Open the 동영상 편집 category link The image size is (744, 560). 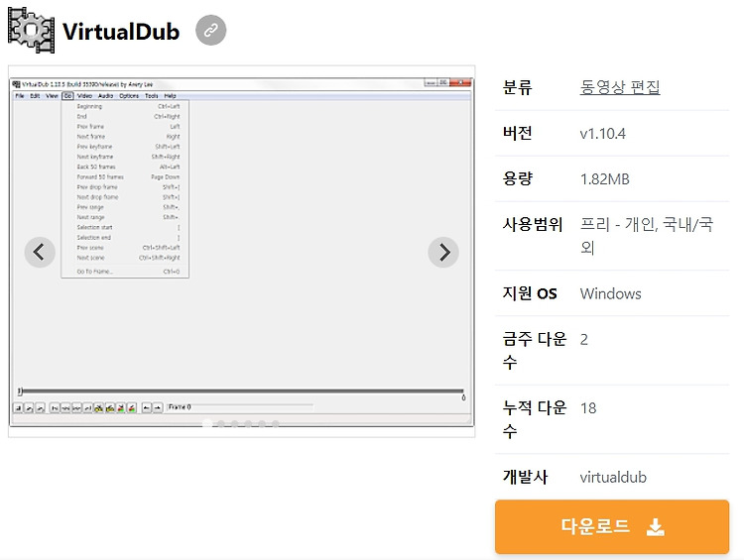[620, 87]
